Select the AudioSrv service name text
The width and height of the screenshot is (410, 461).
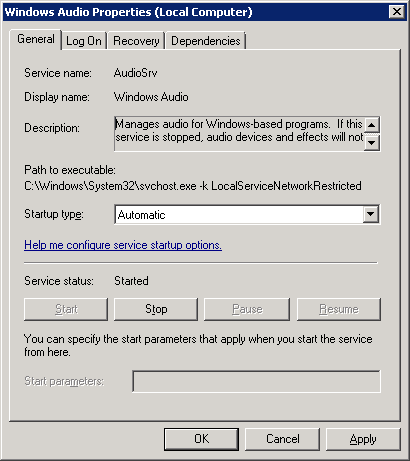pyautogui.click(x=135, y=73)
